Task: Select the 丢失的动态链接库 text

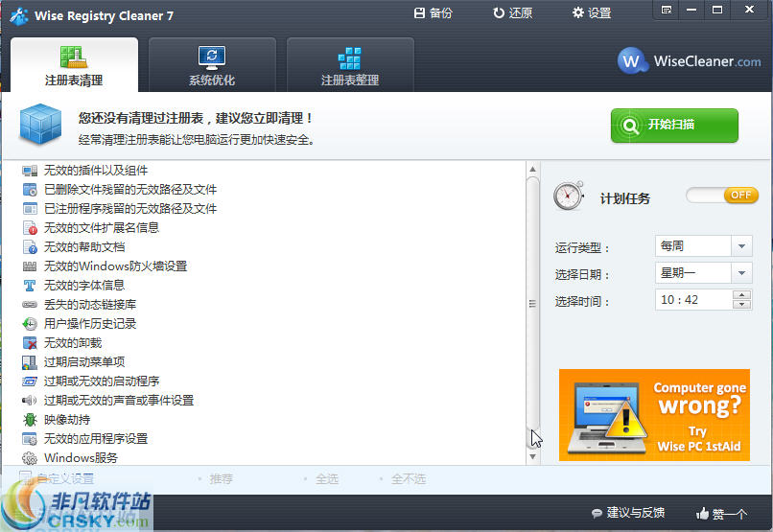Action: (x=90, y=305)
